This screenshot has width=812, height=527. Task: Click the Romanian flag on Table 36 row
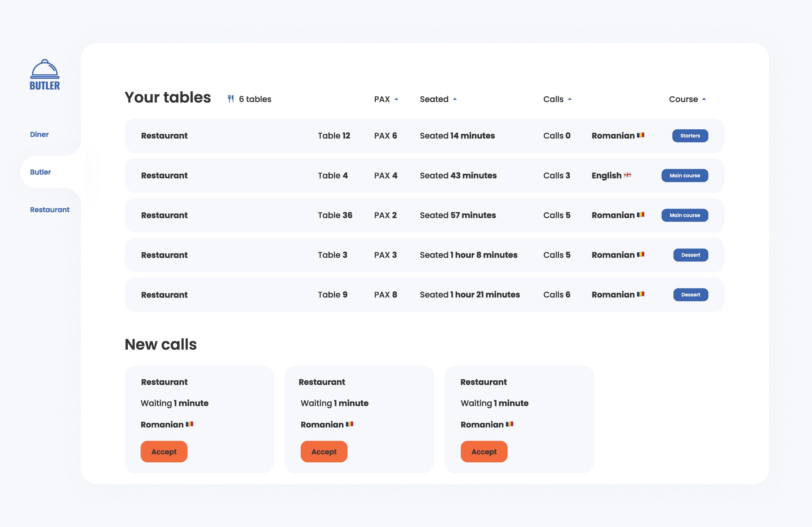640,215
